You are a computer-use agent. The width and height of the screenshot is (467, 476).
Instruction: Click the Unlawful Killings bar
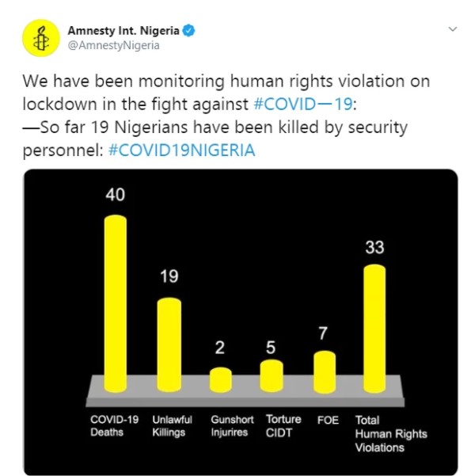(169, 345)
